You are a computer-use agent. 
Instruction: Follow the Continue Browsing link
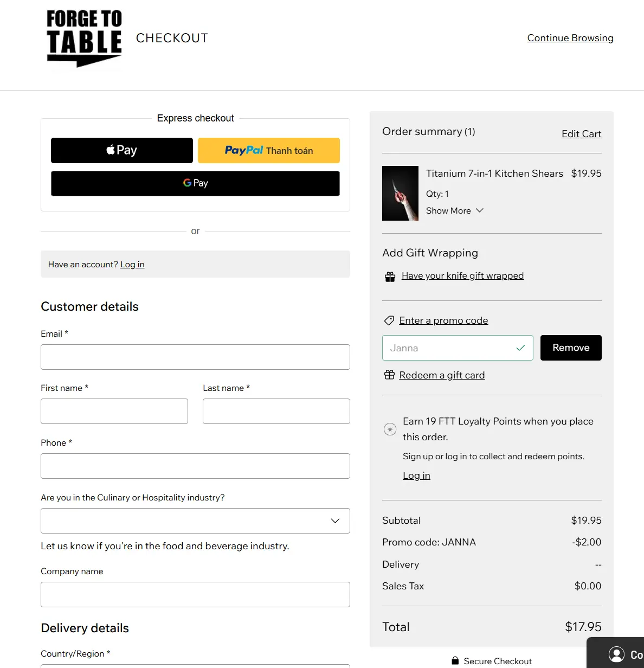pyautogui.click(x=570, y=38)
